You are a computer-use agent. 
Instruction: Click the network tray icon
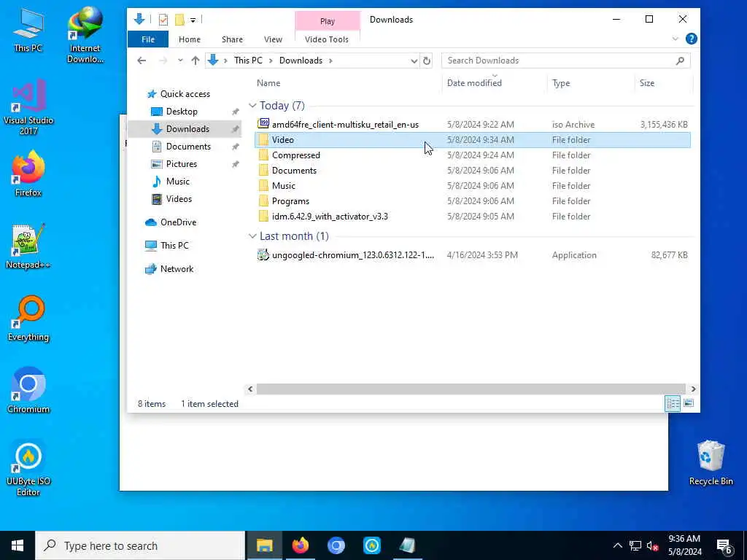[x=635, y=545]
